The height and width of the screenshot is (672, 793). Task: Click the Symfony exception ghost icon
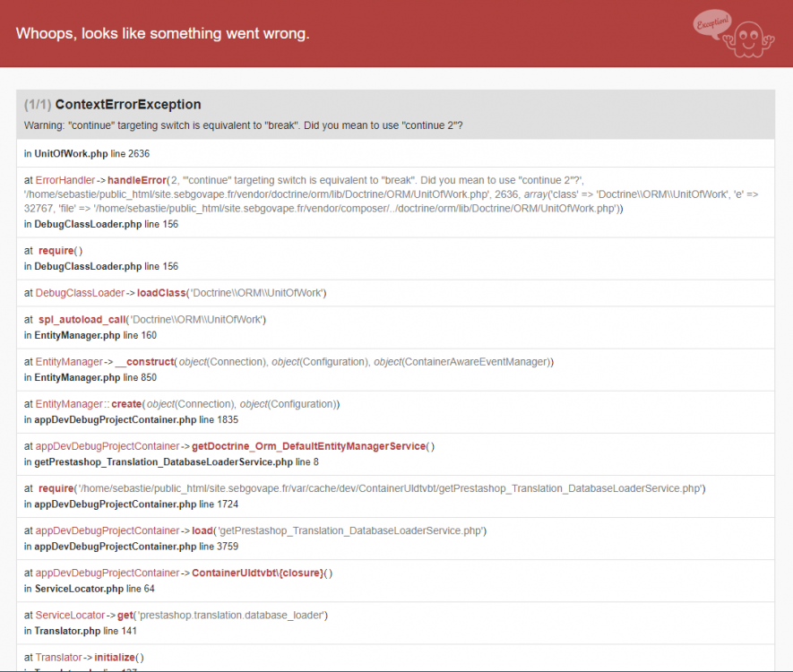(x=733, y=33)
